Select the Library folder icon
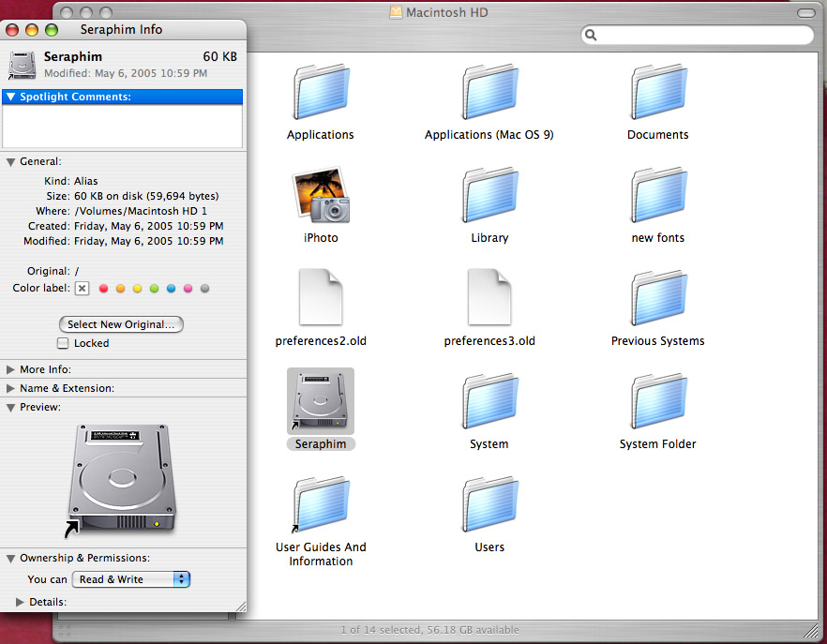The width and height of the screenshot is (827, 644). coord(490,195)
